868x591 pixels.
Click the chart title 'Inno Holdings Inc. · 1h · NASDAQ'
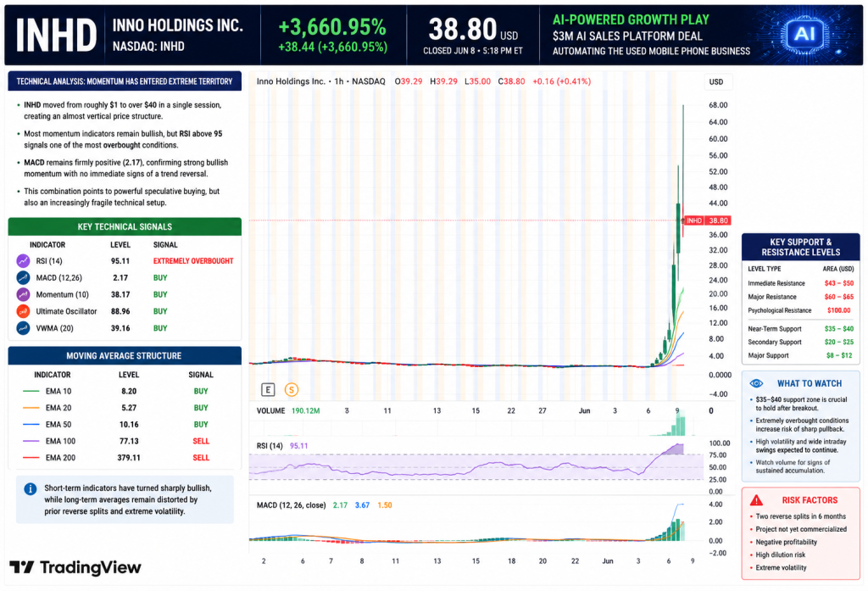tap(320, 81)
